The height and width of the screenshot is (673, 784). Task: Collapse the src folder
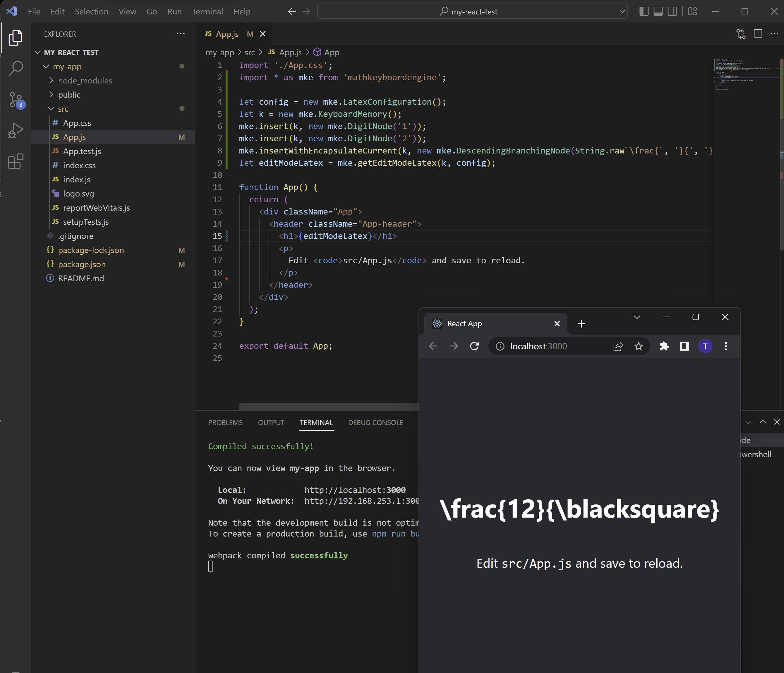tap(63, 109)
